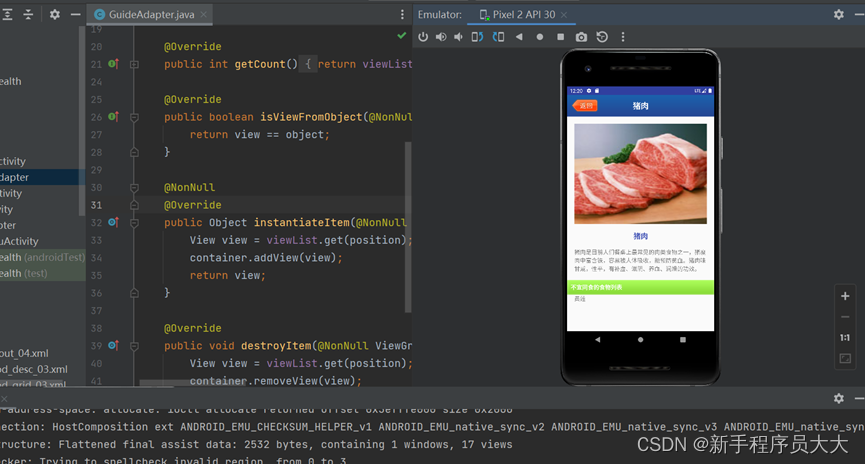Open Emulator panel settings gear
The width and height of the screenshot is (865, 464).
click(x=839, y=14)
